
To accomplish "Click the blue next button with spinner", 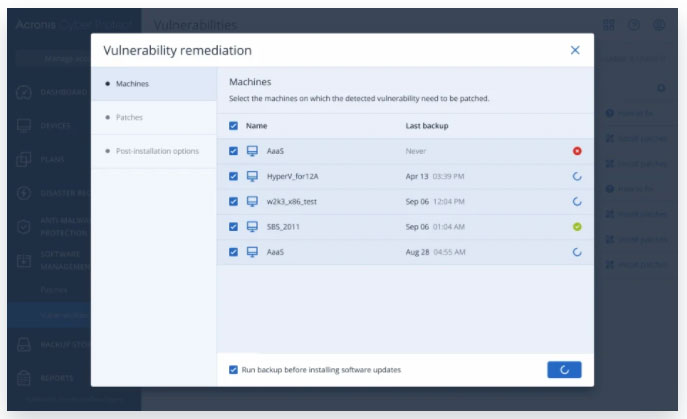I will (564, 370).
